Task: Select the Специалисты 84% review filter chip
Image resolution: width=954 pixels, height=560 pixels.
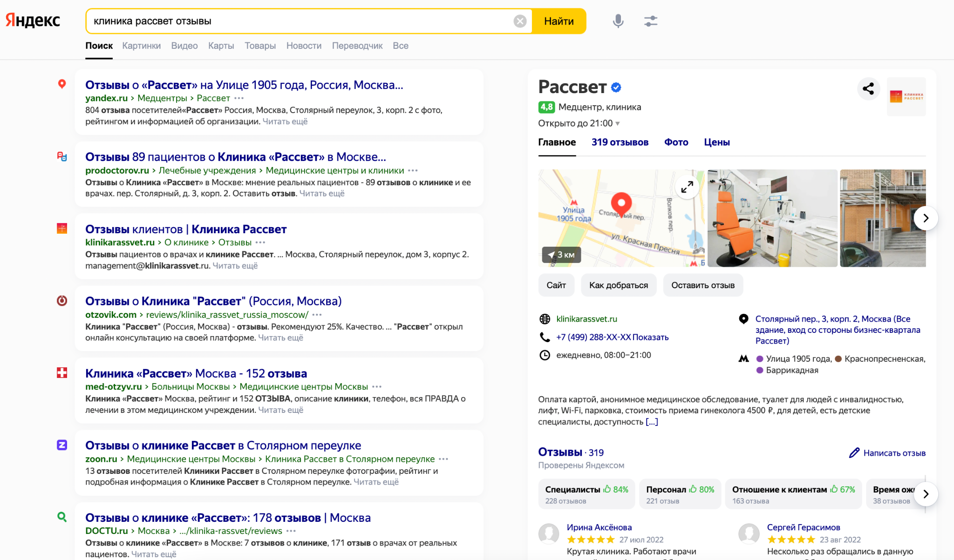Action: click(586, 494)
